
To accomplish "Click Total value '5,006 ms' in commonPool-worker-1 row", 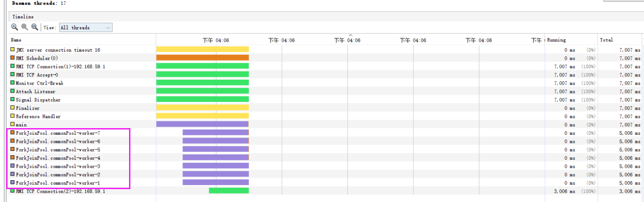I will [630, 183].
